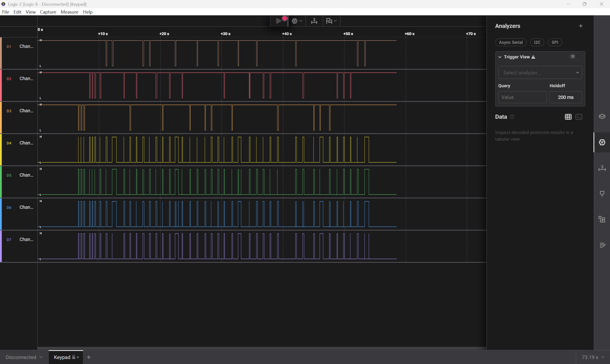Viewport: 610px width, 364px height.
Task: Open the Measure menu
Action: [x=69, y=12]
